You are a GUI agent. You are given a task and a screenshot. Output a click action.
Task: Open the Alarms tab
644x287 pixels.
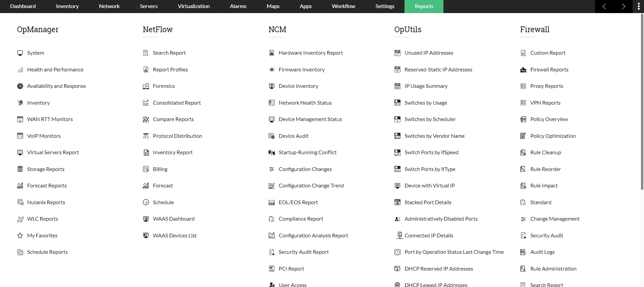(238, 6)
